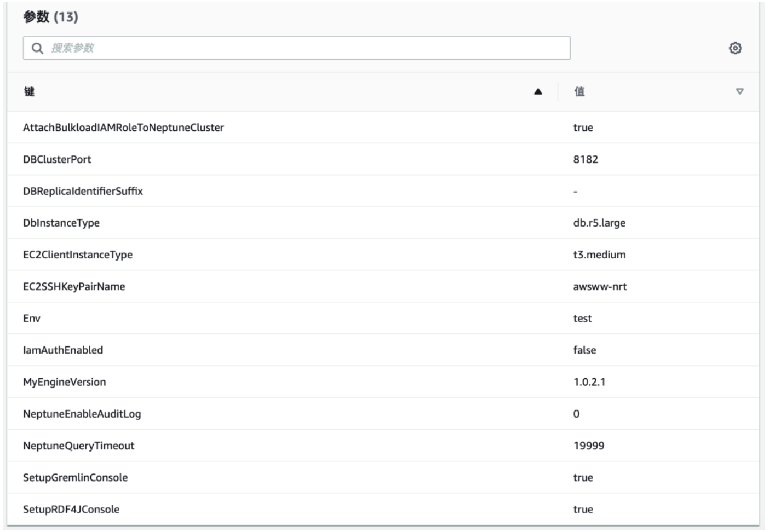Click the magnifier icon in the search box
Screen dimensions: 769x532
pyautogui.click(x=37, y=48)
